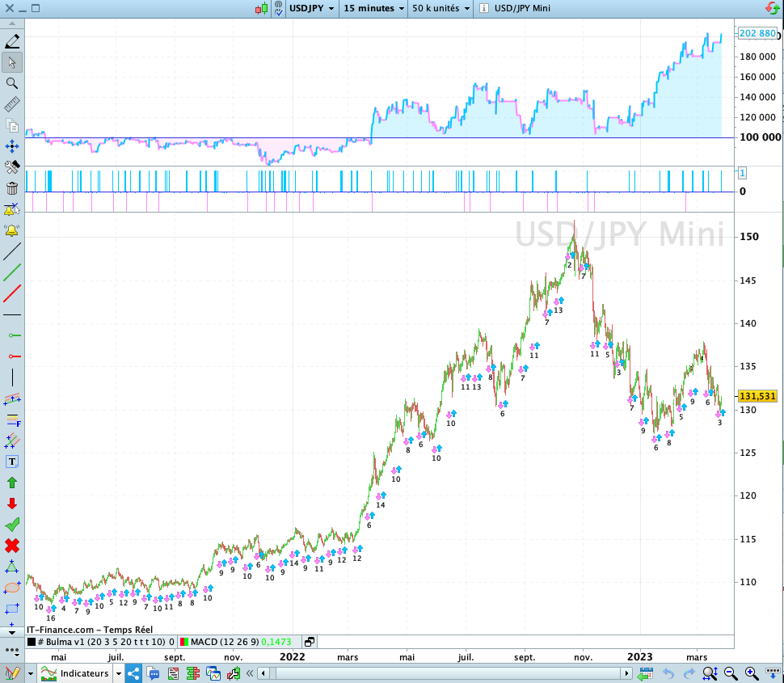
Task: Click the chart style pencil icon
Action: pos(12,673)
